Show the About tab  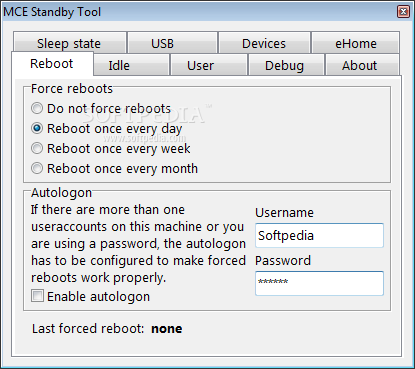362,65
